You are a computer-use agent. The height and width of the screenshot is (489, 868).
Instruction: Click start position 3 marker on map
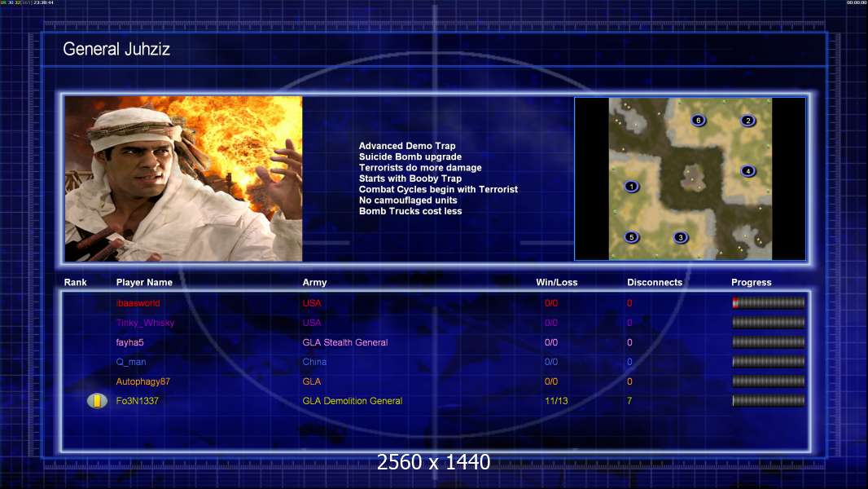[x=681, y=238]
